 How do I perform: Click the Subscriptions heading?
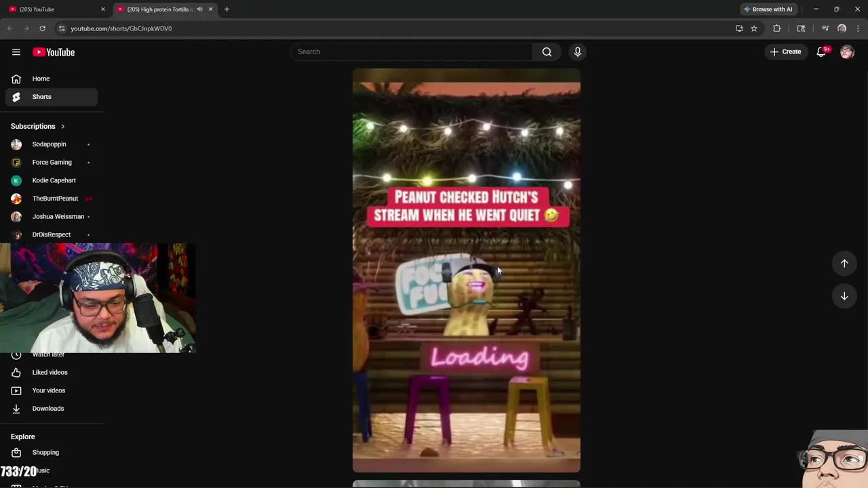pos(33,127)
